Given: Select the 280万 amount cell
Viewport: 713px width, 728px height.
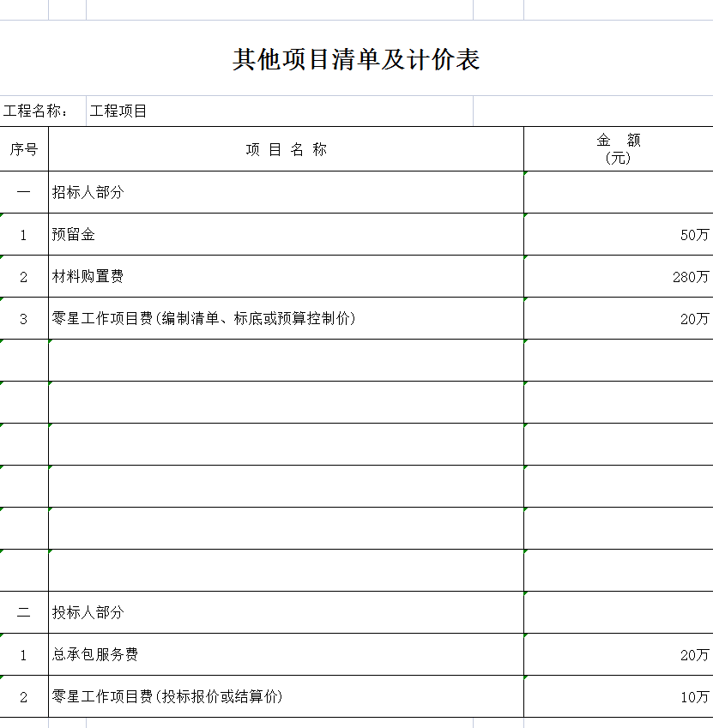Looking at the screenshot, I should [x=619, y=276].
